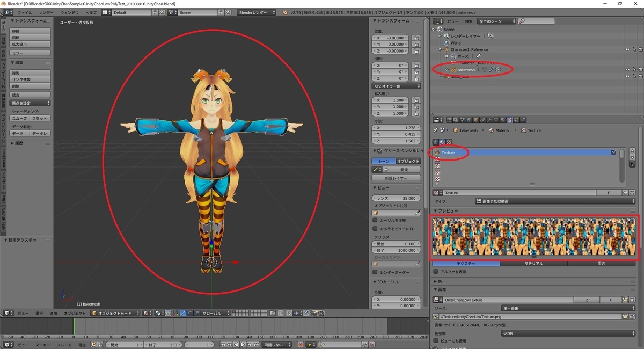Click the 回転 rotate button
Viewport: 644px width, 349px height.
[31, 38]
